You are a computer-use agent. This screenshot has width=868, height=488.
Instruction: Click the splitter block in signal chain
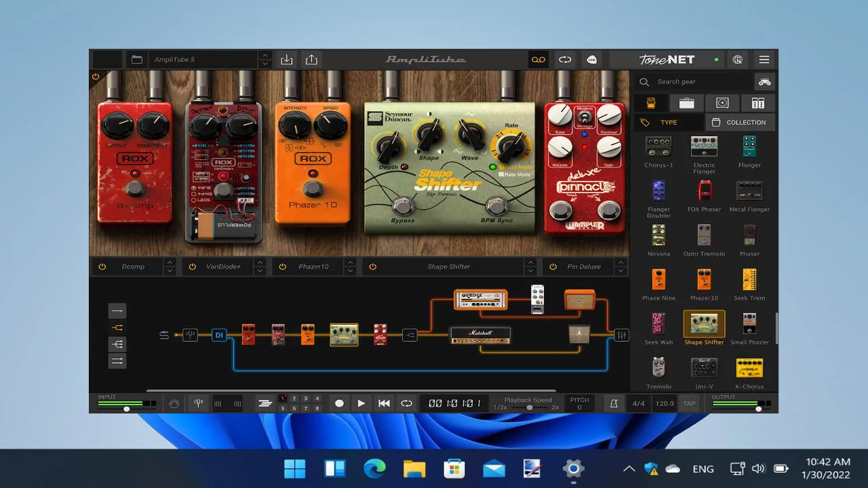click(410, 335)
